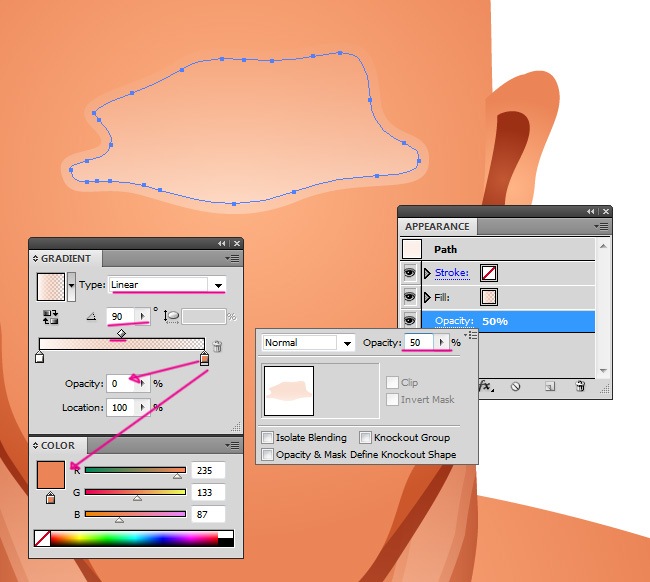
Task: Click the Appearance panel trash icon
Action: click(x=580, y=386)
